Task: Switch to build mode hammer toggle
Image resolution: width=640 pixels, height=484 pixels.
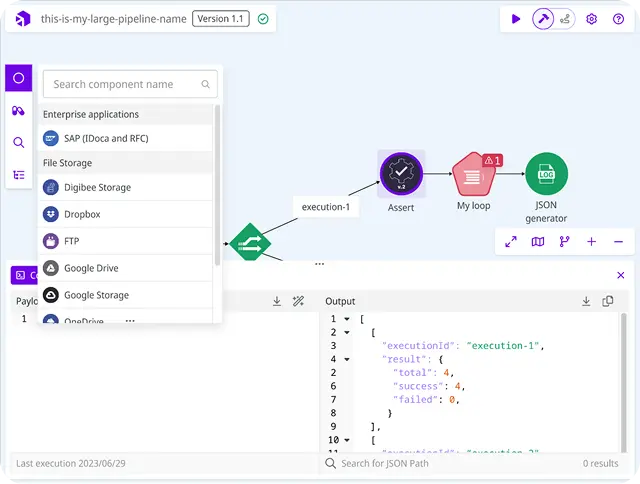Action: pyautogui.click(x=543, y=19)
